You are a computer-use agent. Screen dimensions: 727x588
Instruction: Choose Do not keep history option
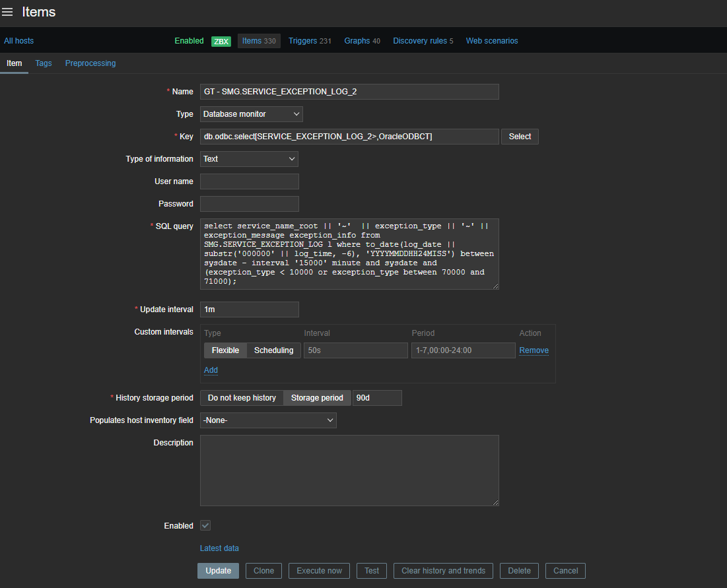coord(242,398)
